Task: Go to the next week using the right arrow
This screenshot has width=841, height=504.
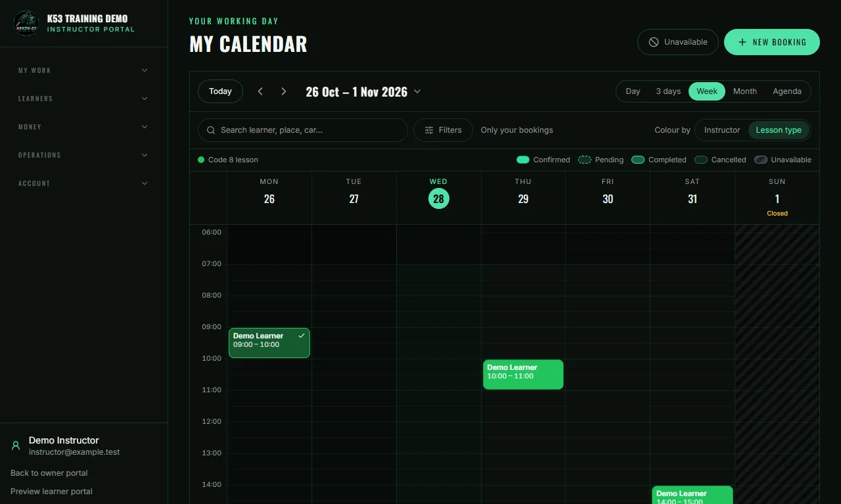Action: [x=284, y=91]
